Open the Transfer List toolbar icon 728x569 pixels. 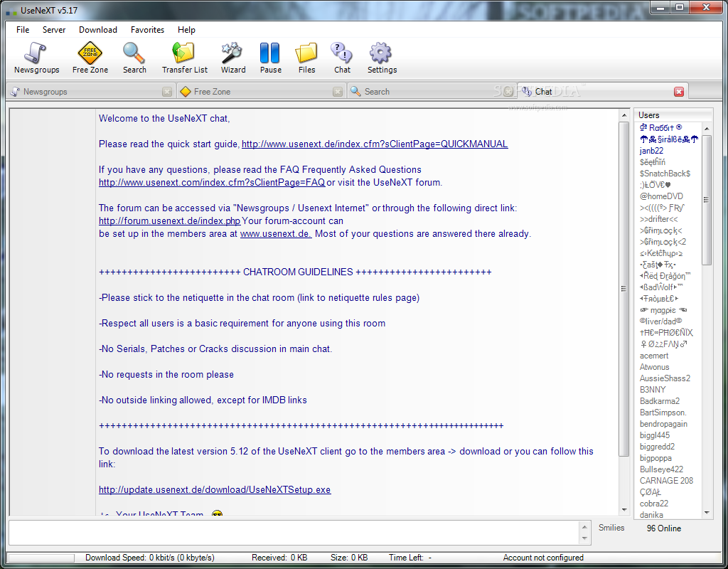184,58
